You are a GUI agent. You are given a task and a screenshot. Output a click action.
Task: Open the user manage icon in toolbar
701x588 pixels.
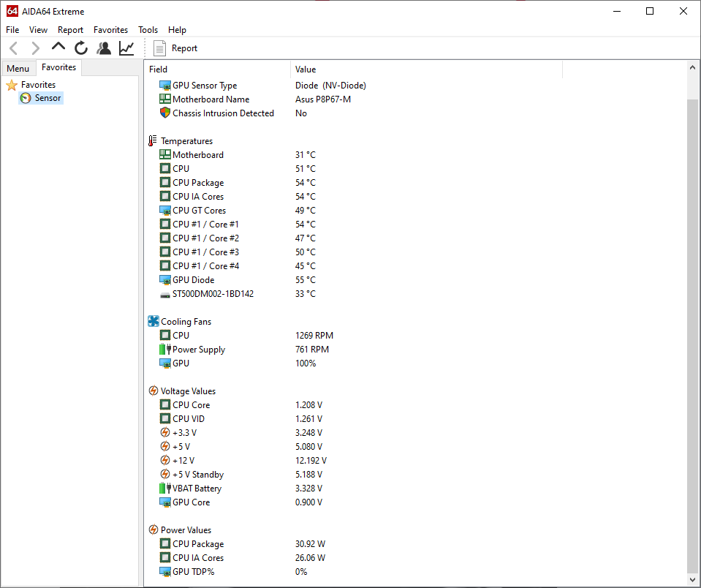point(104,48)
